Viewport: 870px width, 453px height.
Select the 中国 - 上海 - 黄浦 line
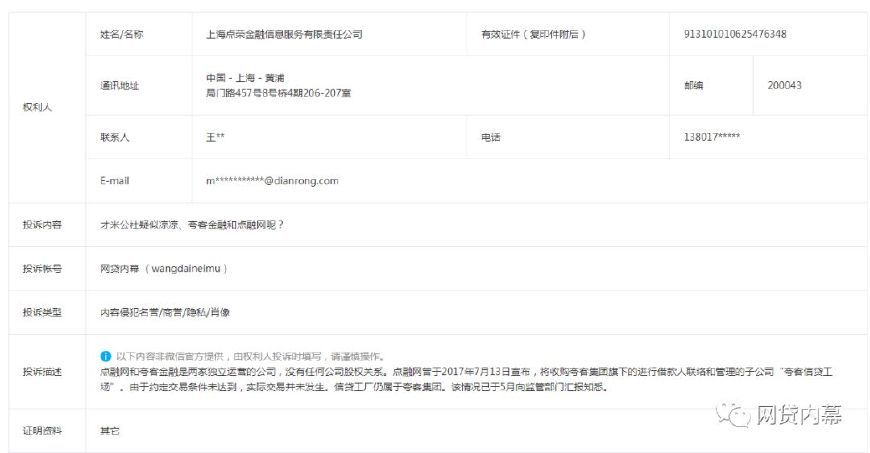245,78
